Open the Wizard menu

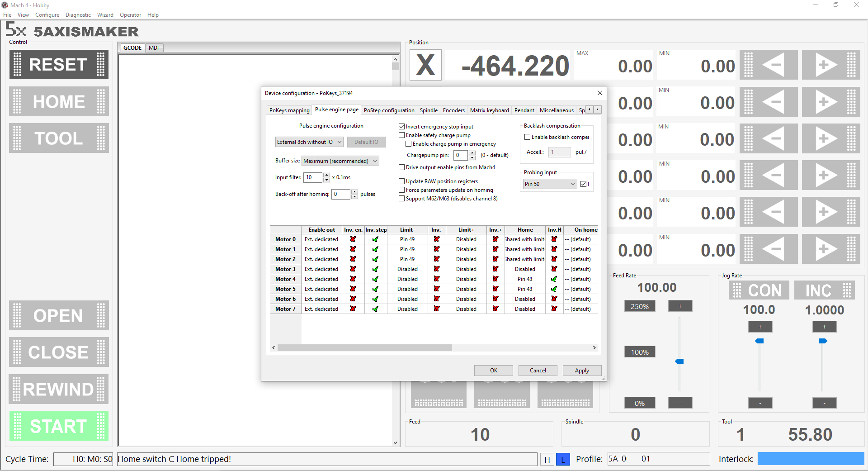click(105, 15)
